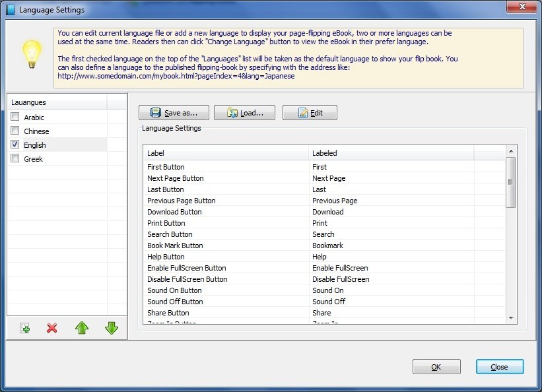The image size is (542, 392).
Task: Add a new language with the green plus icon
Action: click(24, 327)
